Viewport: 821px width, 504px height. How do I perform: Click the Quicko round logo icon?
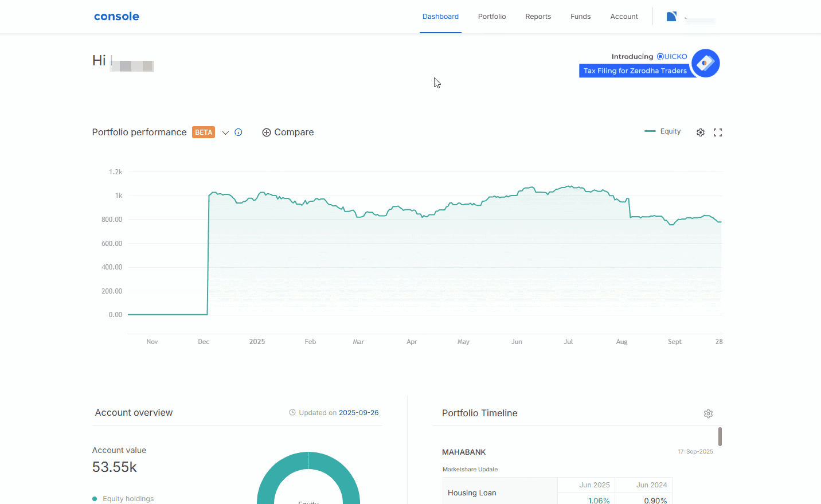pos(705,63)
